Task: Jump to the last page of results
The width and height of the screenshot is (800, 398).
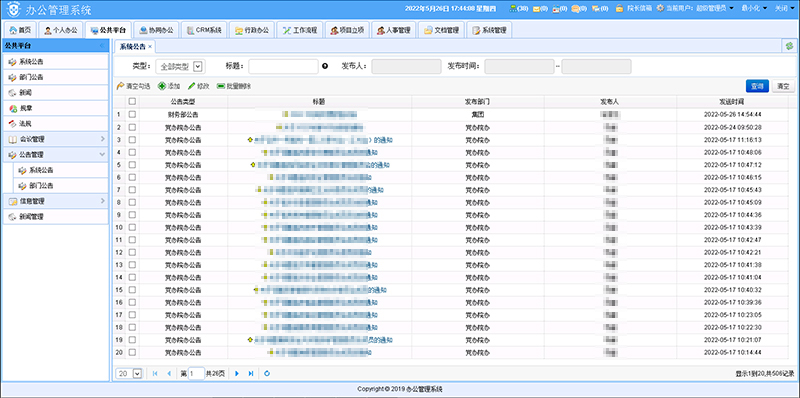Action: click(251, 374)
